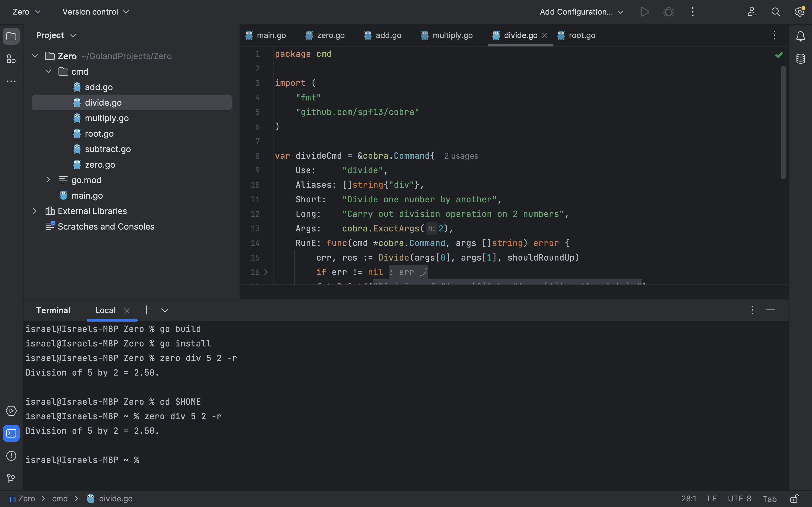Open the Problems tool window icon

[x=11, y=456]
